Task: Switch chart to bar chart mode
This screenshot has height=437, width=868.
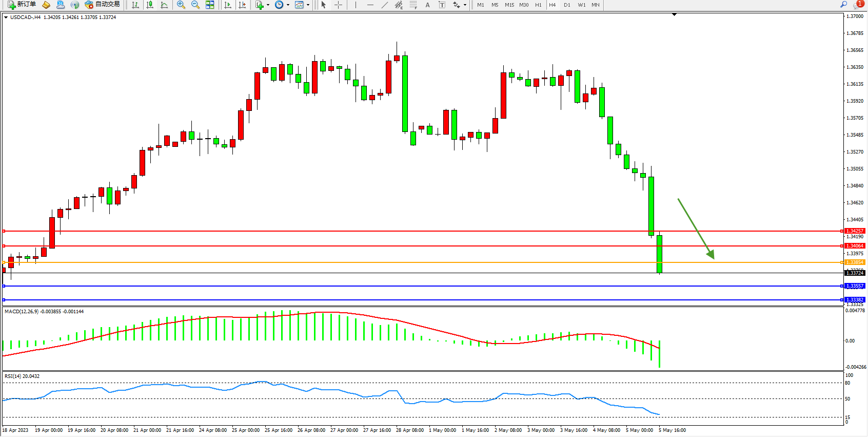Action: point(135,5)
